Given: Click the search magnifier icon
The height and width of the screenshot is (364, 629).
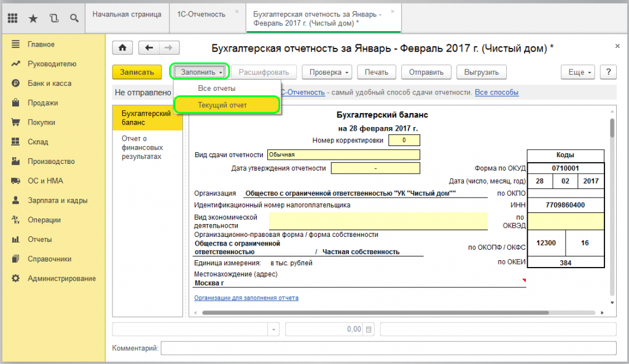Looking at the screenshot, I should tap(74, 18).
